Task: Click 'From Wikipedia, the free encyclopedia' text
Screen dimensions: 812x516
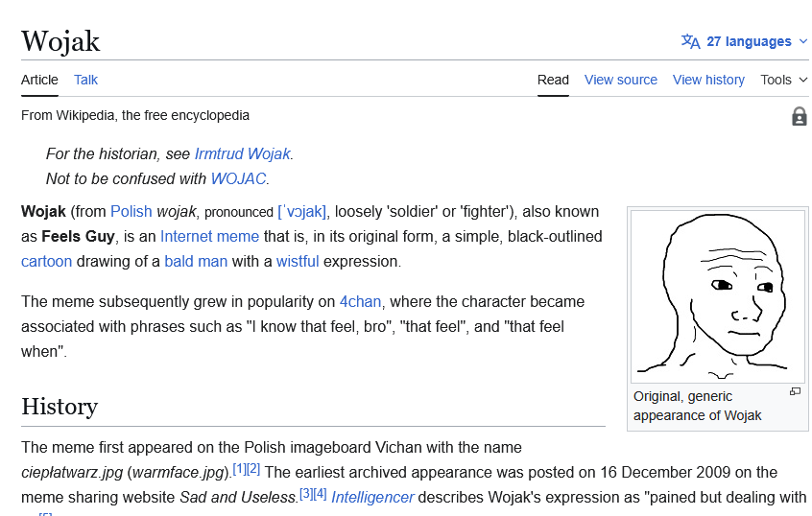Action: (135, 115)
